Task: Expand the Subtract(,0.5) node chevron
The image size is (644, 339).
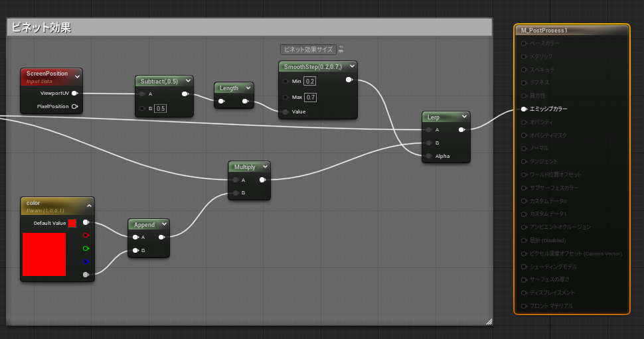Action: click(x=188, y=81)
